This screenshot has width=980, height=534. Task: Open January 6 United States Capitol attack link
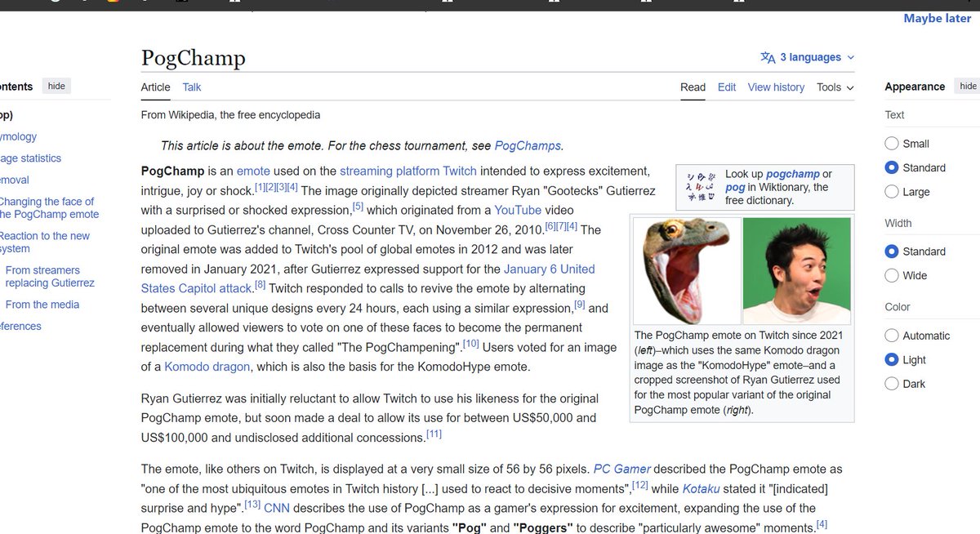367,278
